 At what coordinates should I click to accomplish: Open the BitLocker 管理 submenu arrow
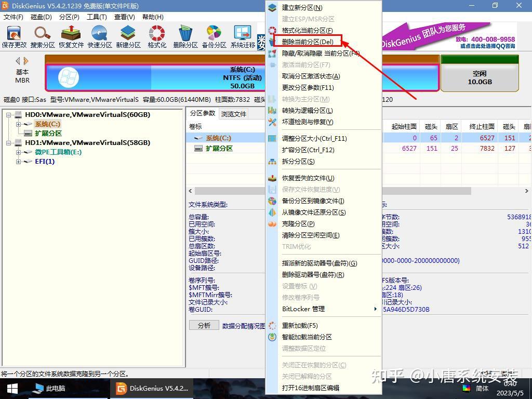(375, 309)
